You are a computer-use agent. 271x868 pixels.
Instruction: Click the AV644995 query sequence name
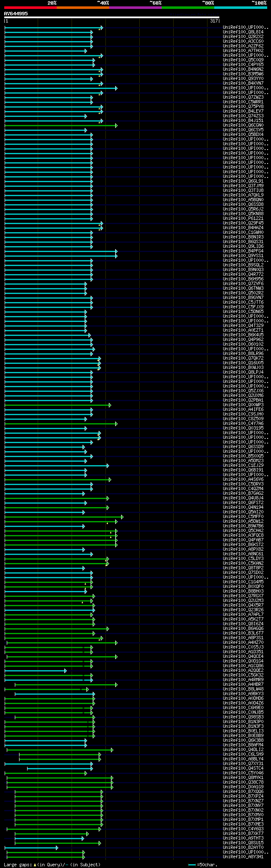pos(16,14)
